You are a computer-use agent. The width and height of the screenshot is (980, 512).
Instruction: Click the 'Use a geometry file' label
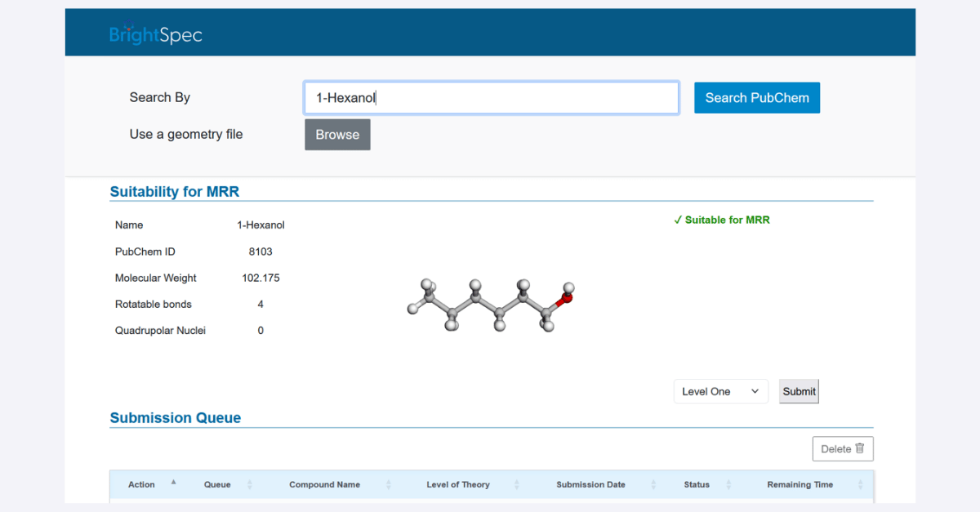(186, 134)
